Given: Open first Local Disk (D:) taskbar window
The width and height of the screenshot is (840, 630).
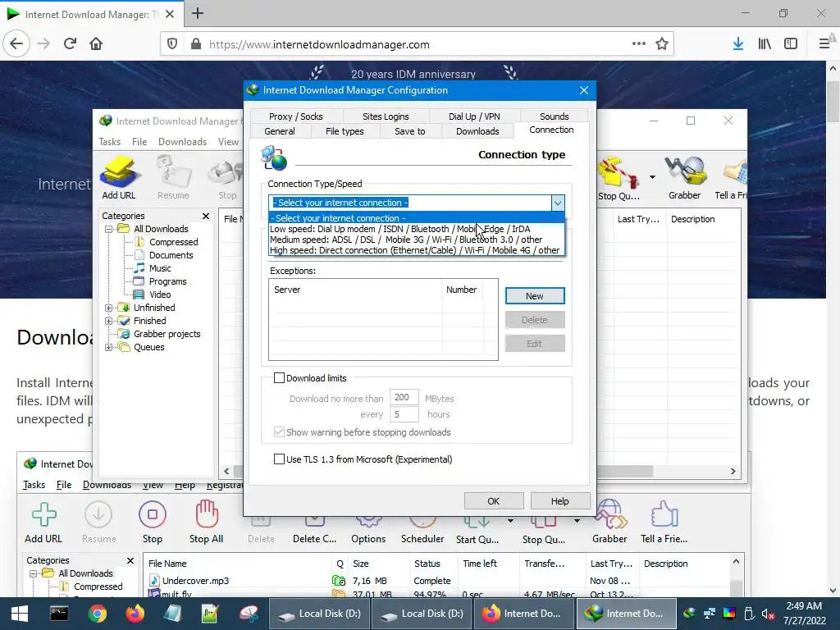Looking at the screenshot, I should pyautogui.click(x=319, y=614).
